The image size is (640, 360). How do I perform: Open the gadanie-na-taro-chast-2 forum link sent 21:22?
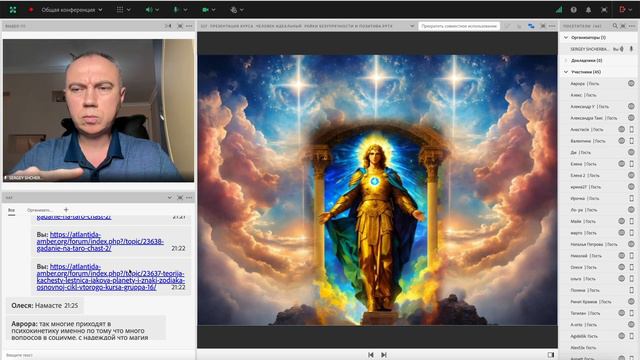click(100, 241)
